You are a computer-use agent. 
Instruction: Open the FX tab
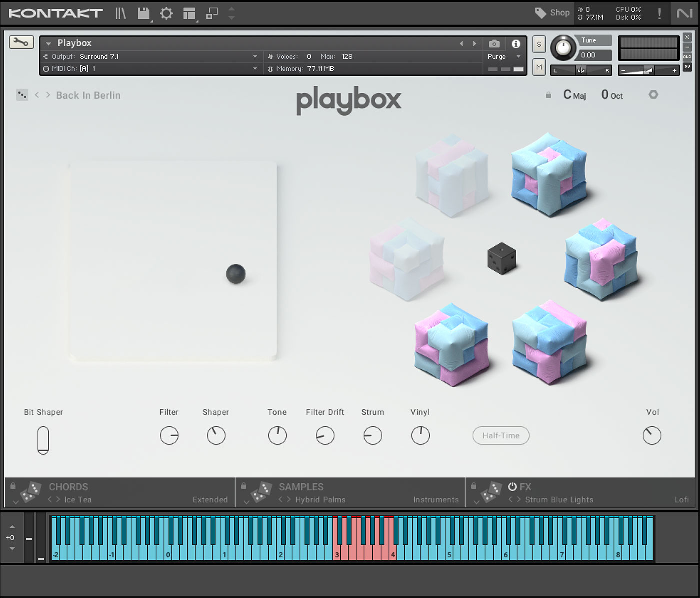click(525, 487)
